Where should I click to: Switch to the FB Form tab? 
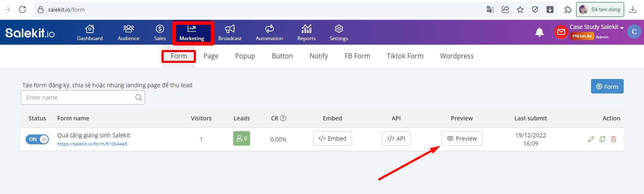pos(357,56)
